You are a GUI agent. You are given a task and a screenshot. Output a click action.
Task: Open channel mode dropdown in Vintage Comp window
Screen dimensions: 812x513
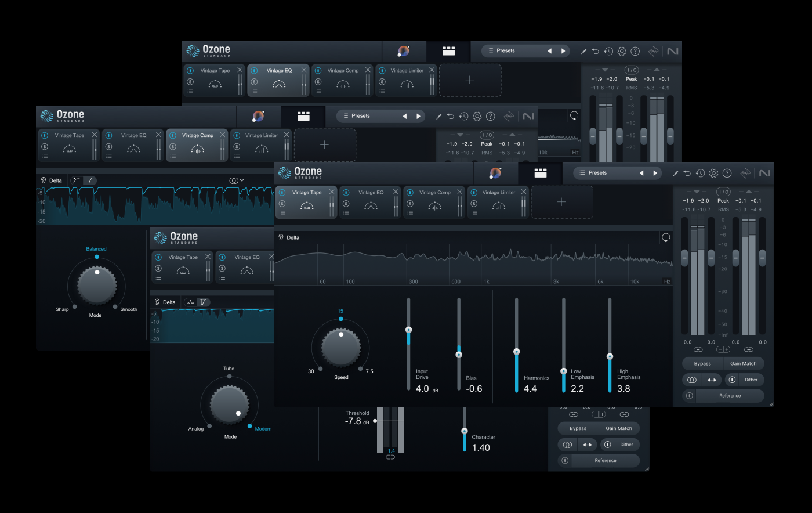236,180
